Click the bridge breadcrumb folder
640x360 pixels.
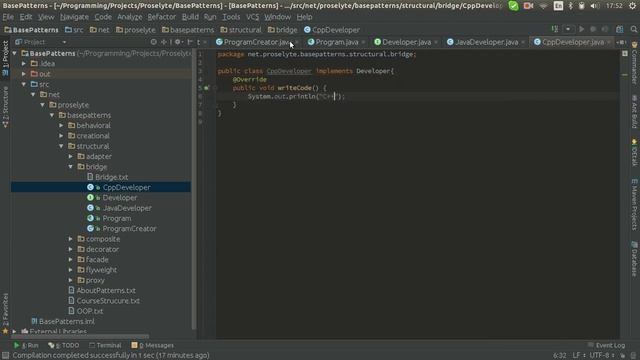282,30
